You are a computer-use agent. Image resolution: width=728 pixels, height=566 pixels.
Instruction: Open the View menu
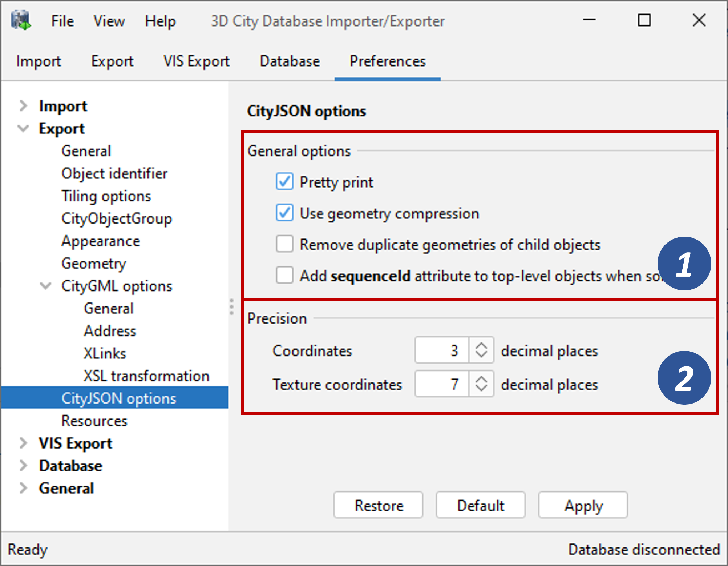109,21
